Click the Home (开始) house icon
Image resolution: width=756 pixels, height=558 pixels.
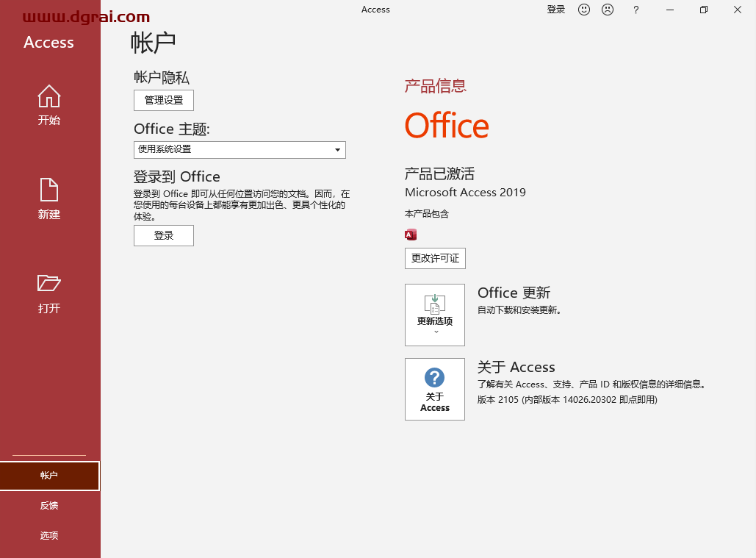click(x=49, y=96)
